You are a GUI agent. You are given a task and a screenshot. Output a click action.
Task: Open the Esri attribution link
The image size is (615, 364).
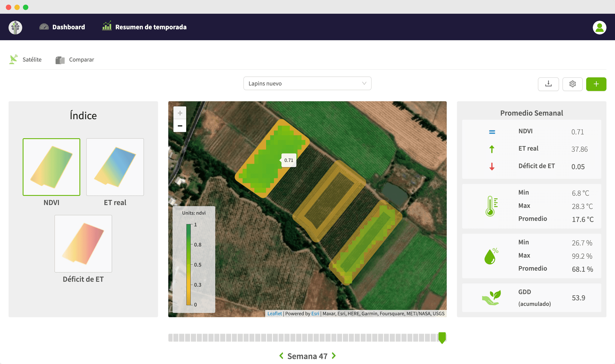pos(315,314)
